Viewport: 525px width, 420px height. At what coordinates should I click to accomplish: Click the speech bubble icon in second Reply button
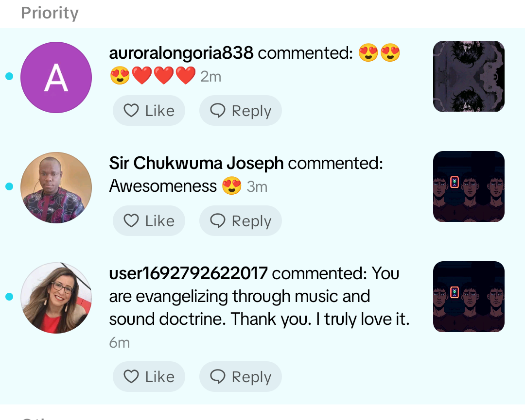(218, 221)
